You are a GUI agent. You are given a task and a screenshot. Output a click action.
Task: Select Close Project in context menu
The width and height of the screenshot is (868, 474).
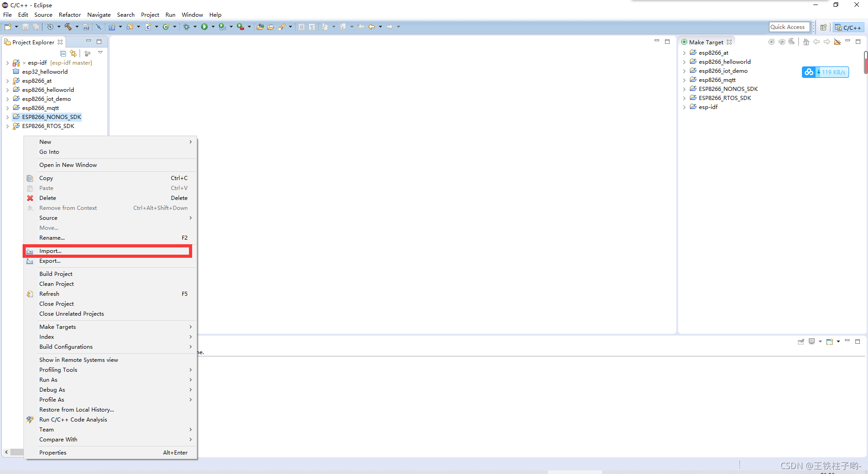[110, 304]
